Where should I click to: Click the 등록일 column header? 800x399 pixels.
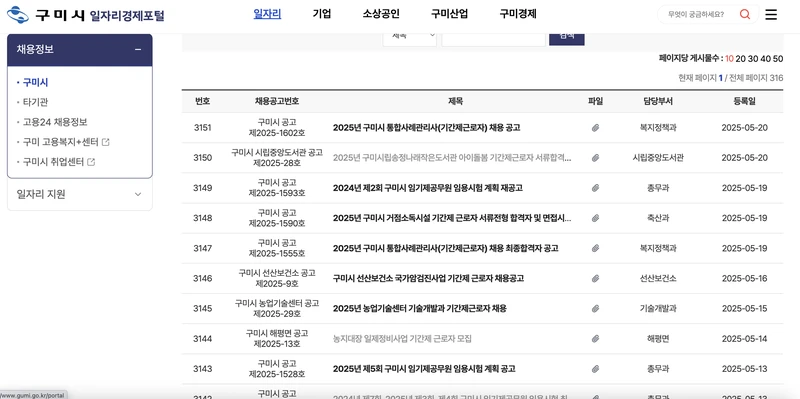[744, 101]
